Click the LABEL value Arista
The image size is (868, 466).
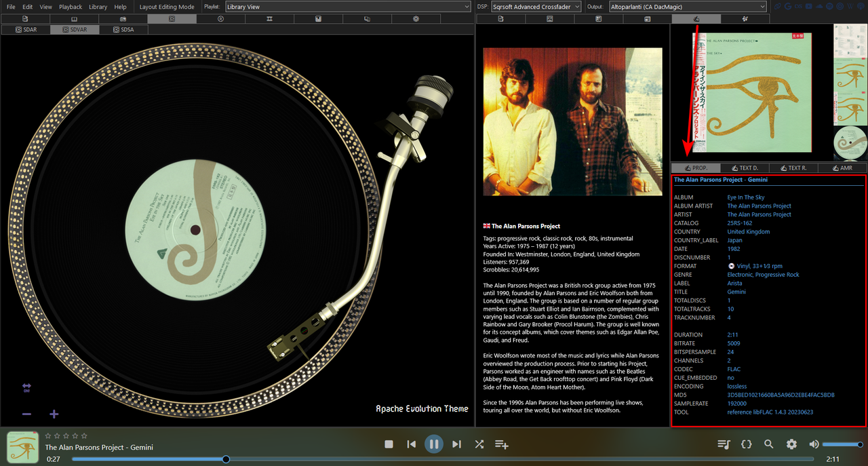point(735,284)
